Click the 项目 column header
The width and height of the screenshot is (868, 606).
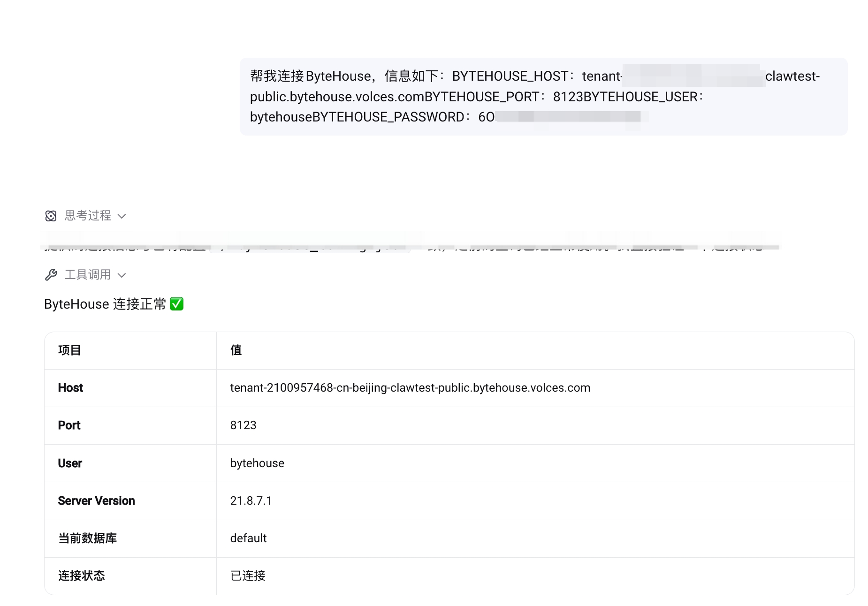pyautogui.click(x=69, y=350)
